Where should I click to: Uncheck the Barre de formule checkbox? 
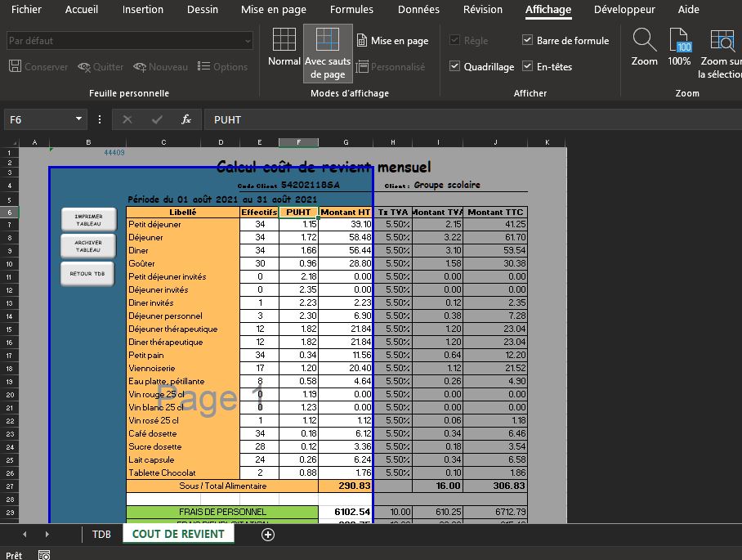527,41
